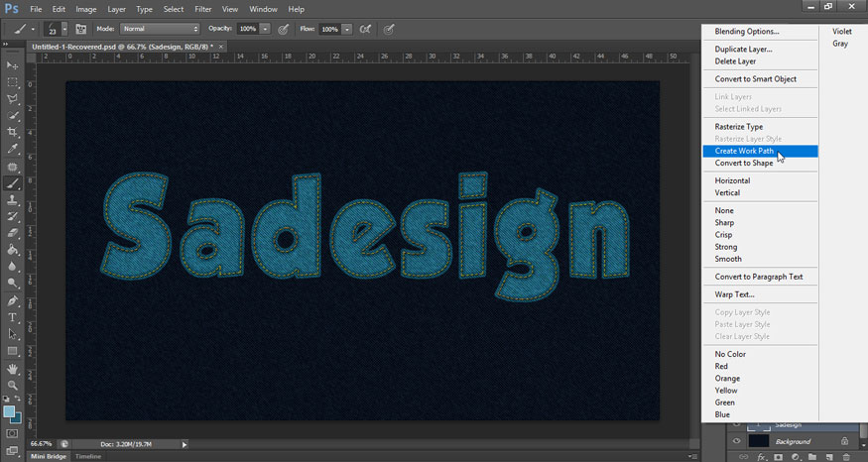Select the Zoom tool
Viewport: 868px width, 462px height.
click(x=12, y=385)
